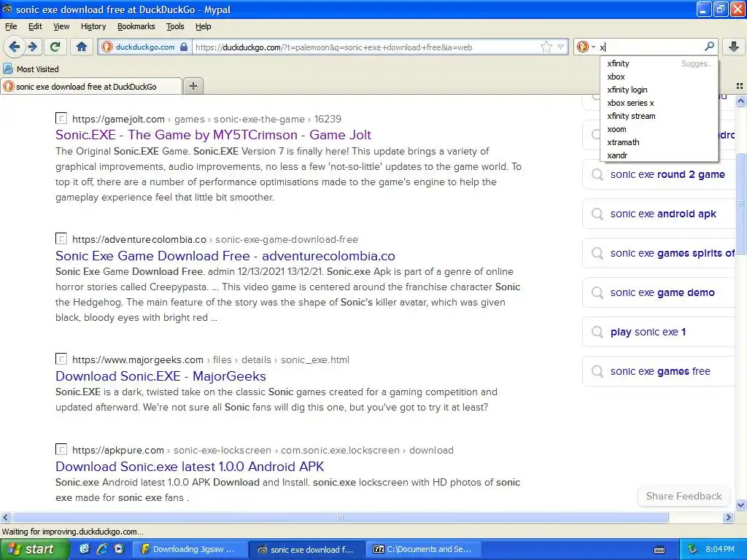Open Sonic Exe Game Download Free adventurecolombia link
Image resolution: width=747 pixels, height=560 pixels.
225,256
